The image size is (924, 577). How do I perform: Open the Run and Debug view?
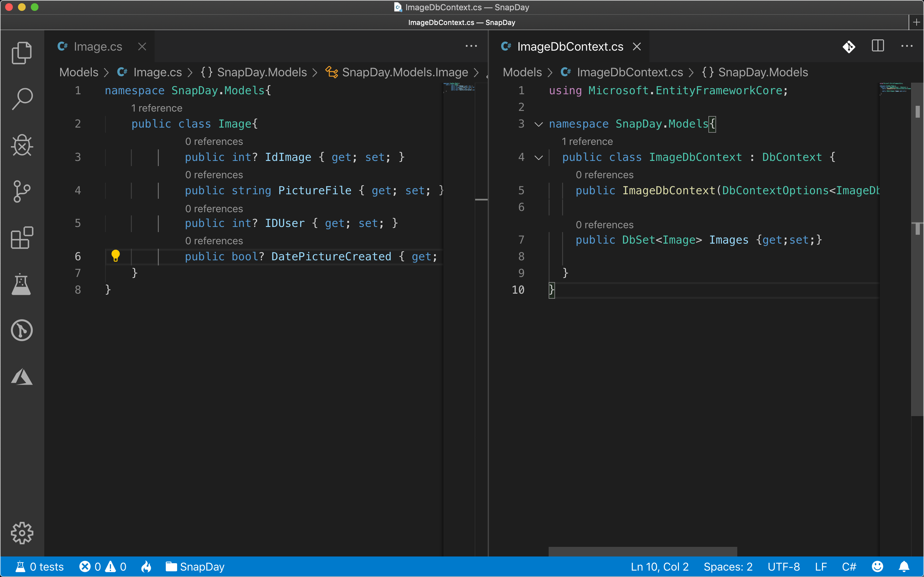coord(22,146)
